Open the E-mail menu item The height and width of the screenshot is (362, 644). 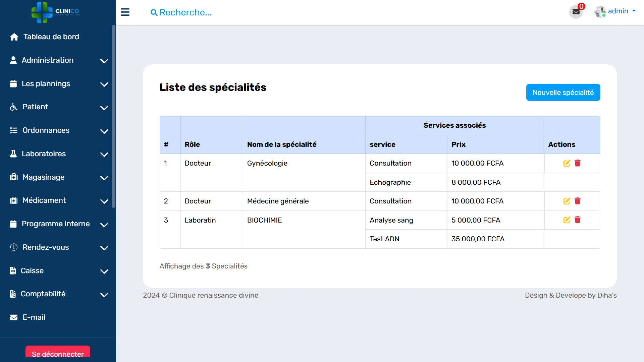(34, 317)
